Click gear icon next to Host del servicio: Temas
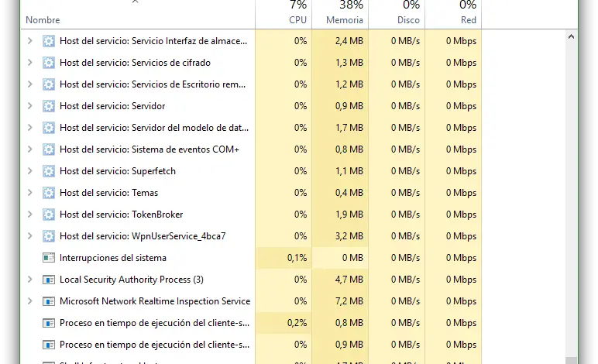 click(x=49, y=193)
